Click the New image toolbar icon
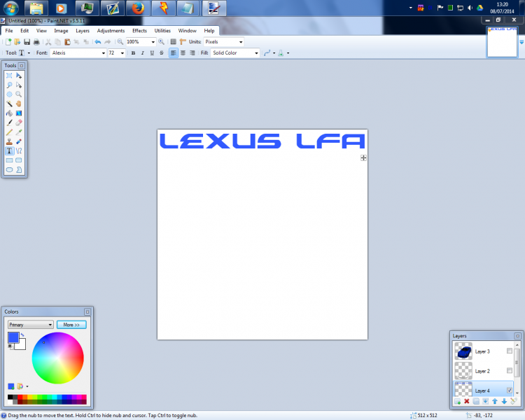 [8, 42]
